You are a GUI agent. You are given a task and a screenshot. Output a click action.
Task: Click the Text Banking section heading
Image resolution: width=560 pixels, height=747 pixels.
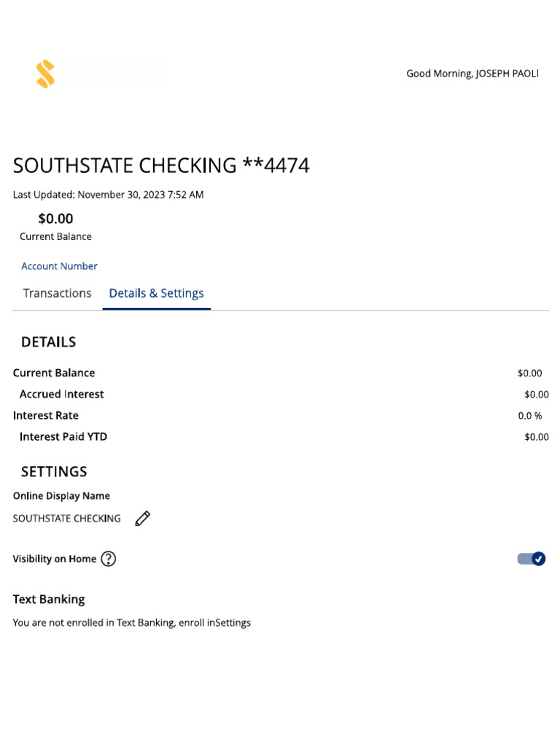49,599
